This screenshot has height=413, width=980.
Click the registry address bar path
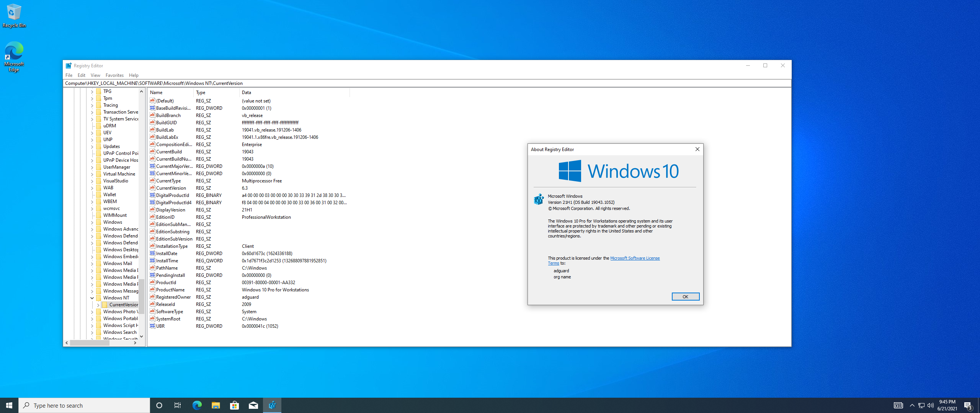pyautogui.click(x=427, y=83)
